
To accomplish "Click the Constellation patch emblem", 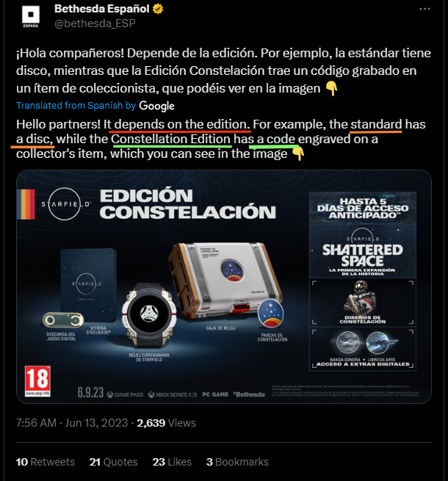I will [271, 314].
